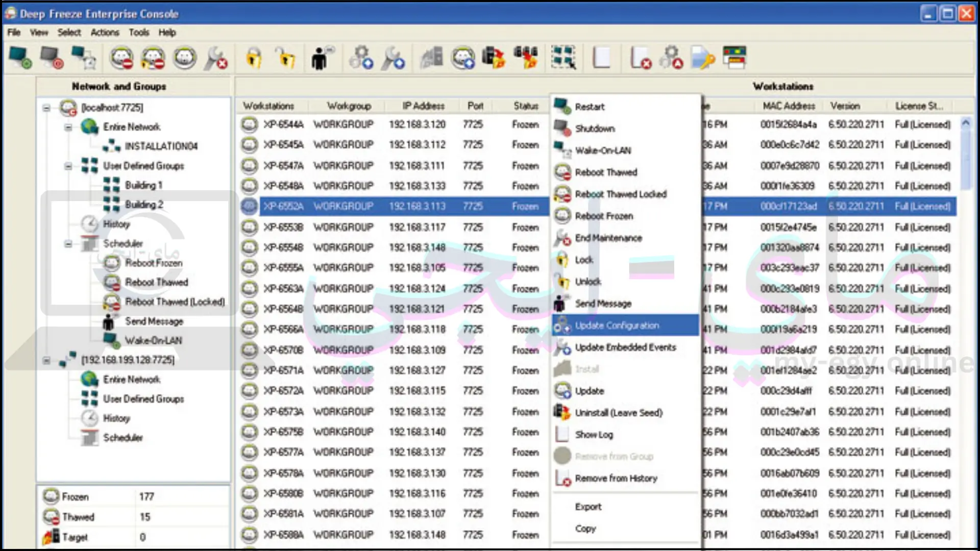Click the uninstall toolbar icon with several computers

(526, 58)
